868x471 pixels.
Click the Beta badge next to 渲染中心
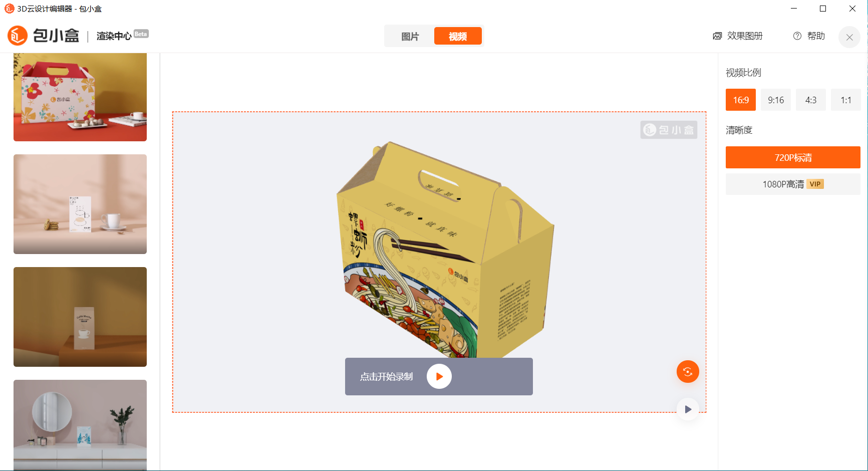point(141,34)
